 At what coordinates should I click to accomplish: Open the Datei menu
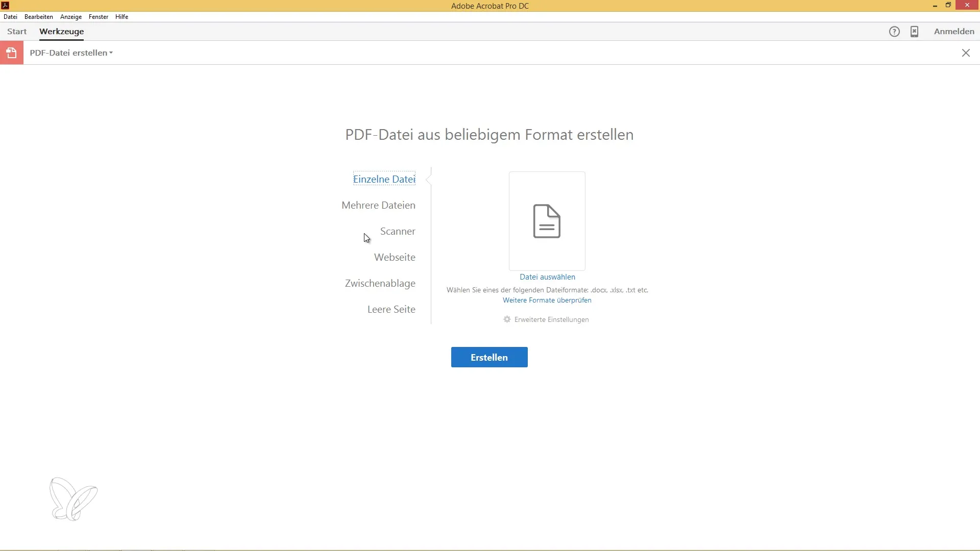tap(10, 17)
